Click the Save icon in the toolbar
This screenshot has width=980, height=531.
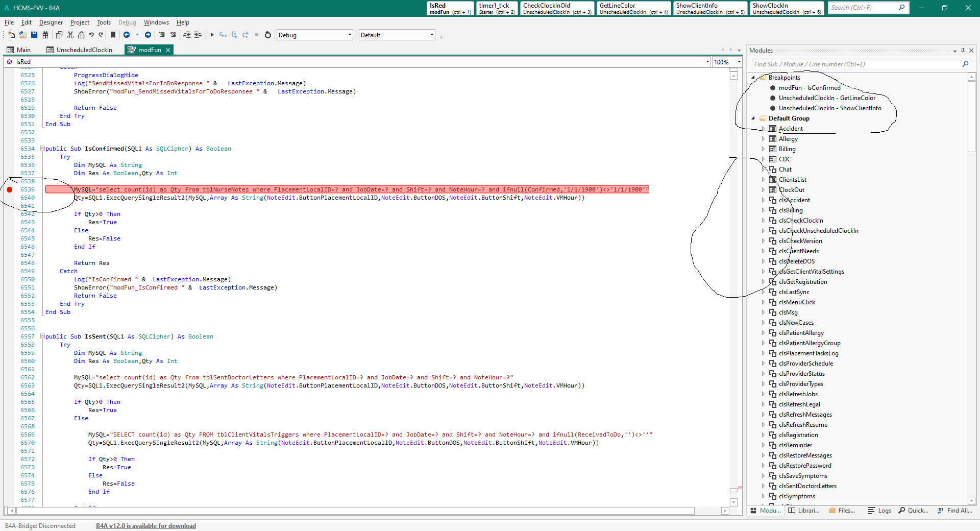coord(34,35)
